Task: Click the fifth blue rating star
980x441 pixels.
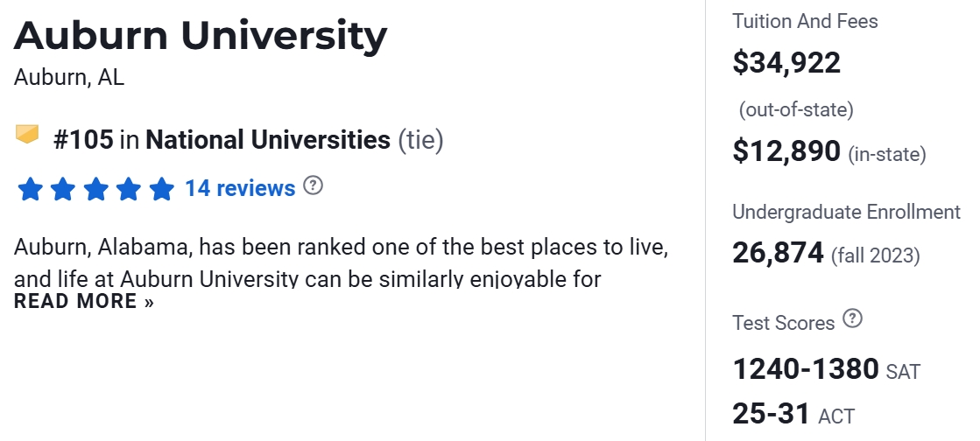Action: (161, 188)
